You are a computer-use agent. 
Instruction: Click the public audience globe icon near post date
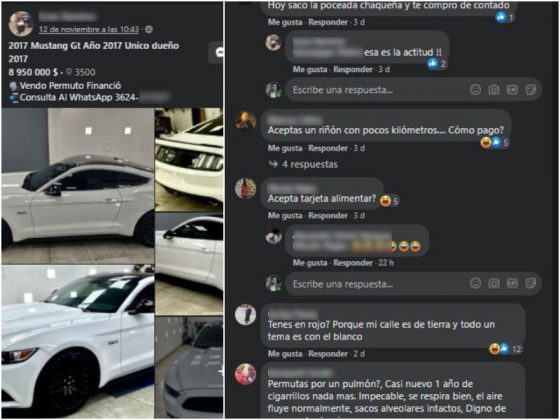(149, 29)
